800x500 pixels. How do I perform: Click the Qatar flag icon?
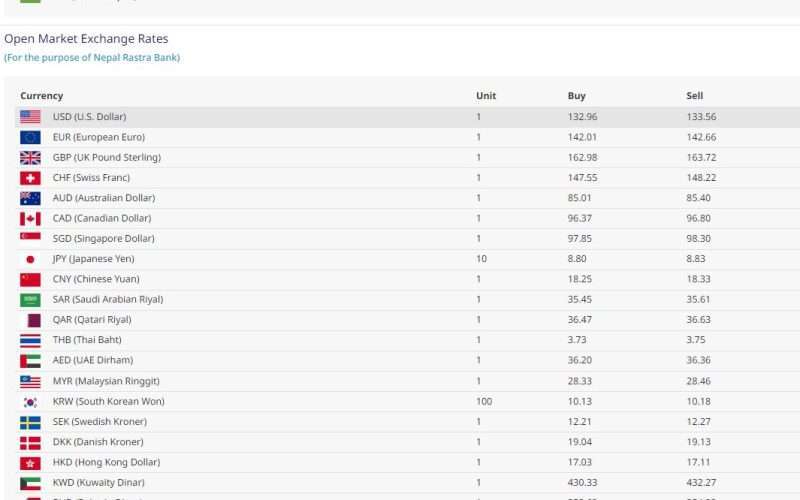30,320
